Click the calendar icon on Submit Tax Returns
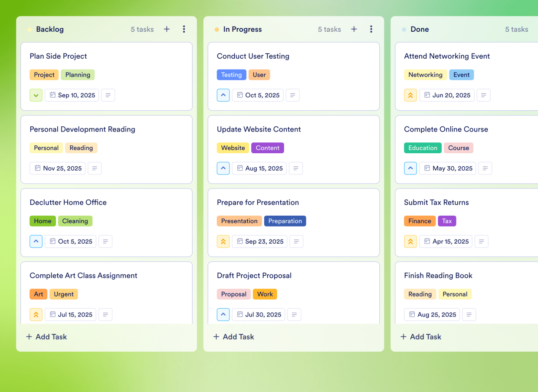The height and width of the screenshot is (392, 538). tap(428, 241)
